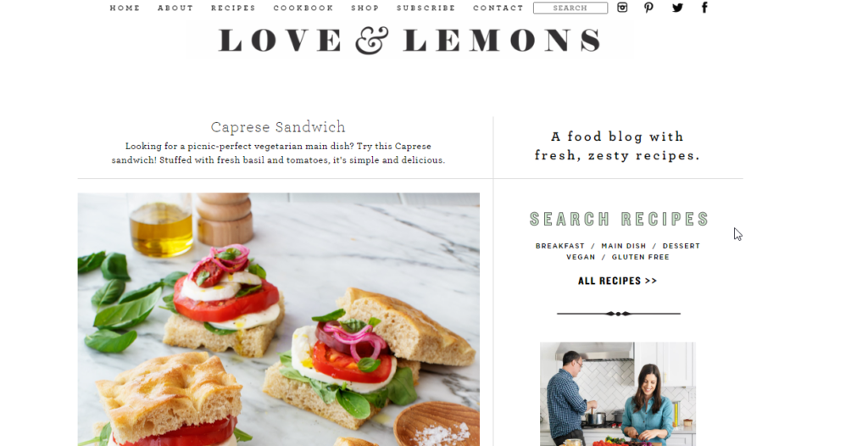The width and height of the screenshot is (868, 446).
Task: Visit the Twitter bird icon
Action: pos(677,7)
